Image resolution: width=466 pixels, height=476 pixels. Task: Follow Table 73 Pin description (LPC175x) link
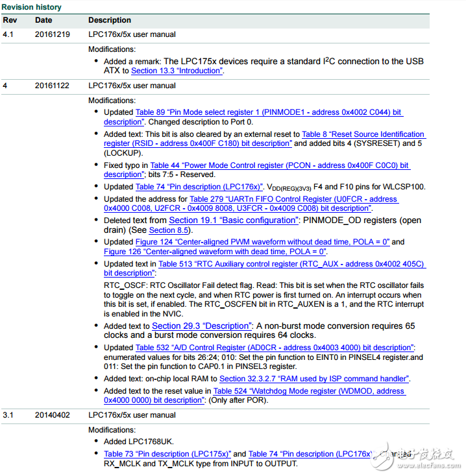166,454
